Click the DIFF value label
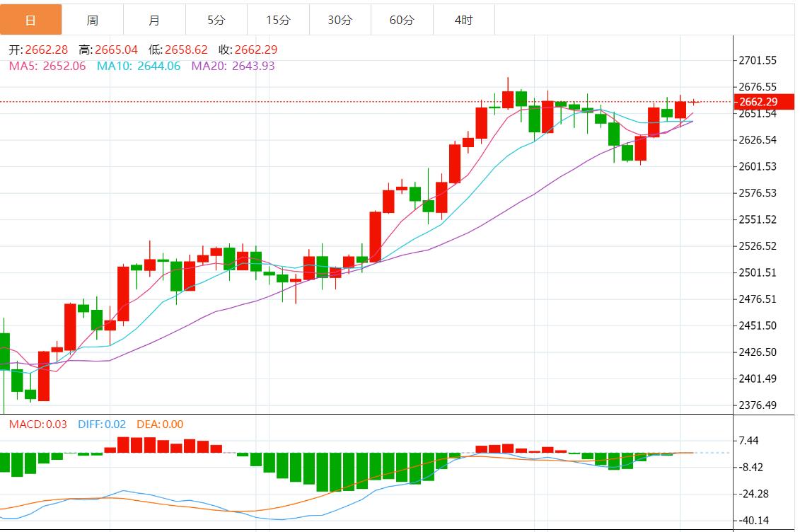The width and height of the screenshot is (800, 532). (x=102, y=424)
